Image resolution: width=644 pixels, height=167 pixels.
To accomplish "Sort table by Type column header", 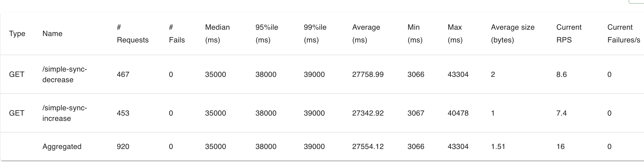I will coord(17,34).
